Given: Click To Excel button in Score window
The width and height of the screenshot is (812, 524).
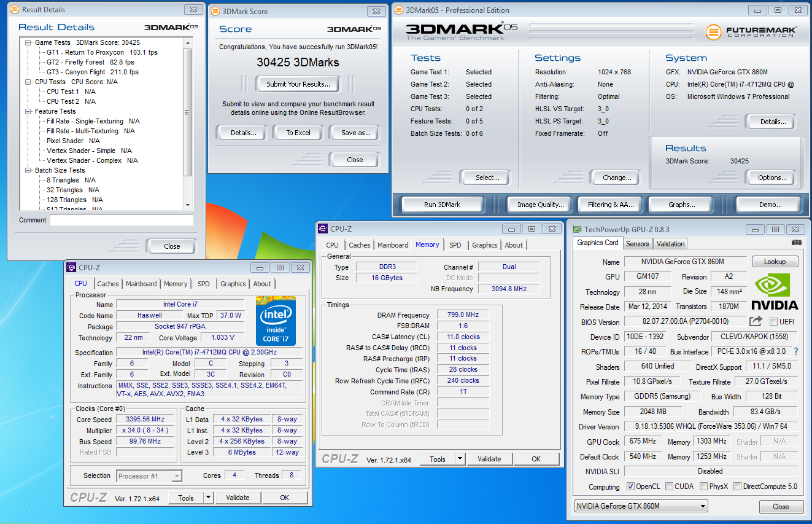Looking at the screenshot, I should 298,133.
